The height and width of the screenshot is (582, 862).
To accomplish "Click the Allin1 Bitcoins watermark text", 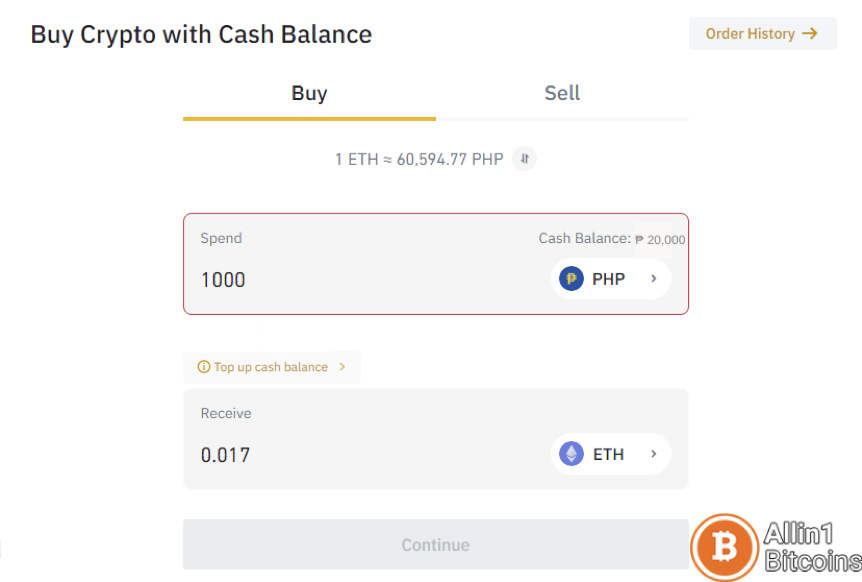I will (813, 547).
